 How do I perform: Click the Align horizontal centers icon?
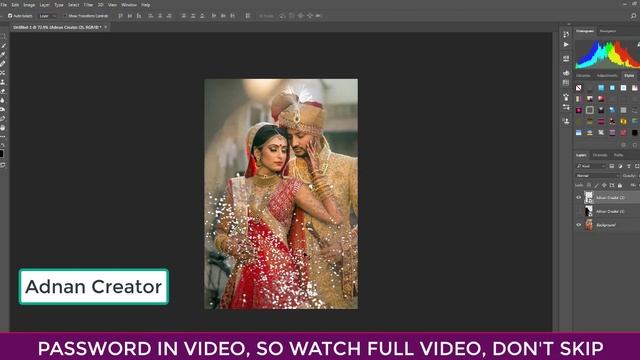pos(160,16)
